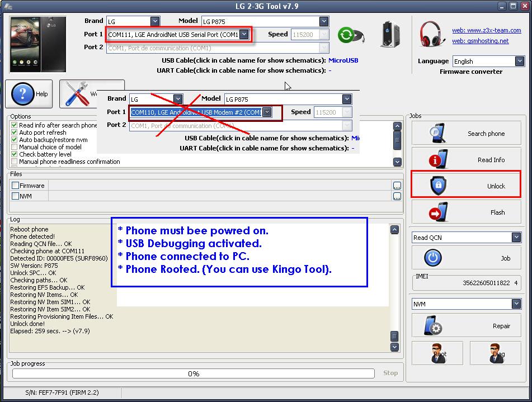Click the LG phone thumbnail image
532x402 pixels.
[37, 44]
